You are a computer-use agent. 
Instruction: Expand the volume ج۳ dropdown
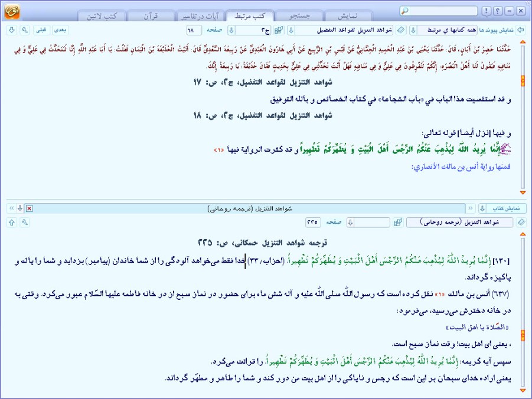pos(231,30)
